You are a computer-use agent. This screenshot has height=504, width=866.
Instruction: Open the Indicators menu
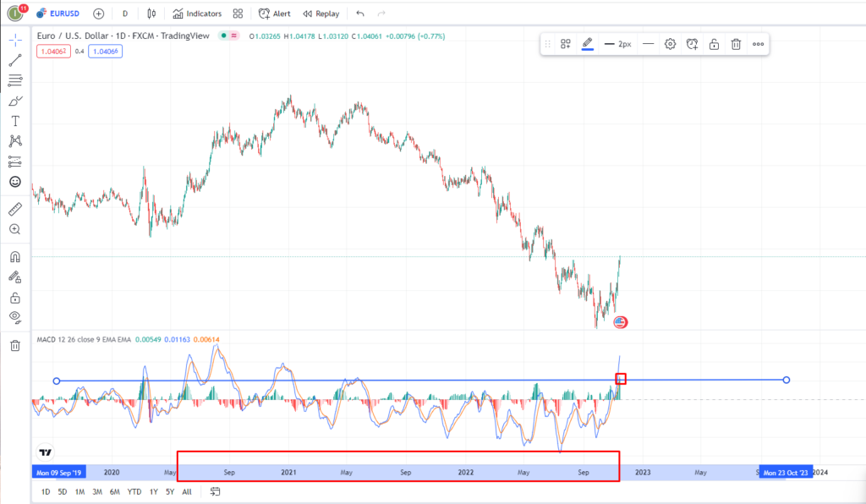(x=197, y=14)
